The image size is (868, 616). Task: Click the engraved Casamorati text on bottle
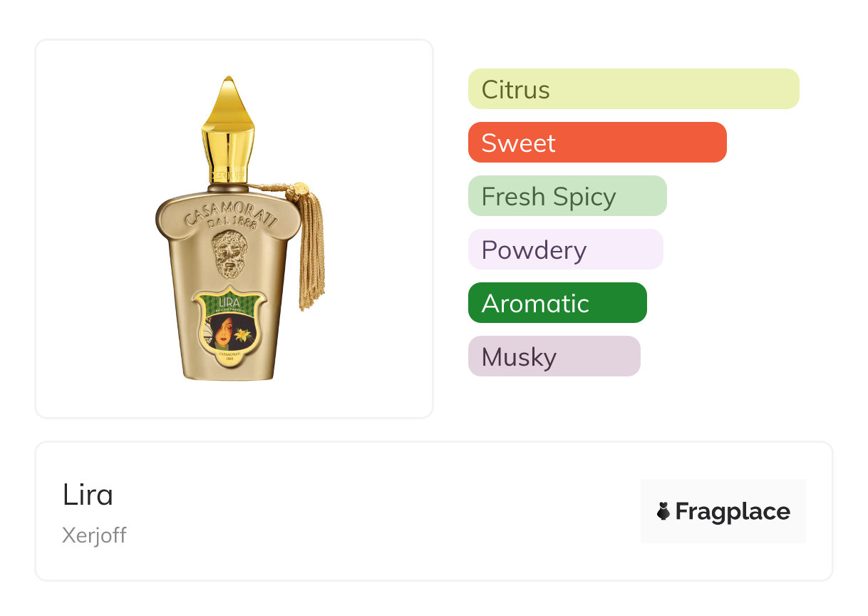231,207
